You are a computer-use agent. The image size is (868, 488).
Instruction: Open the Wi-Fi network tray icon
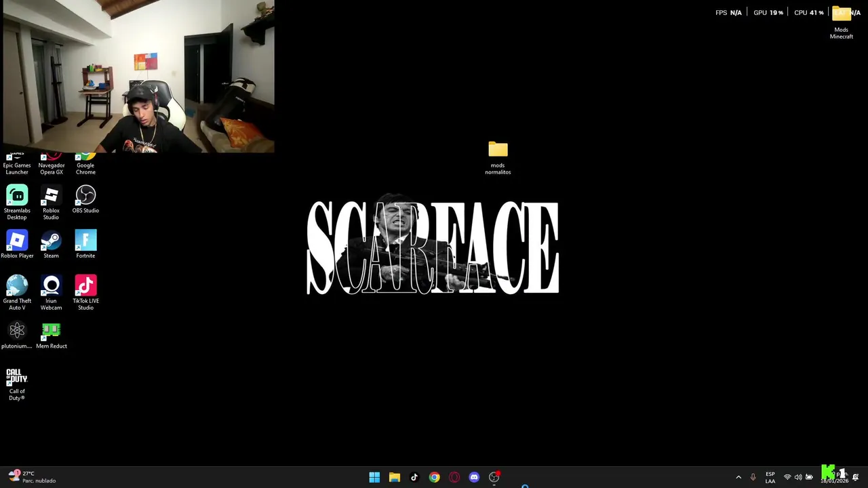787,477
